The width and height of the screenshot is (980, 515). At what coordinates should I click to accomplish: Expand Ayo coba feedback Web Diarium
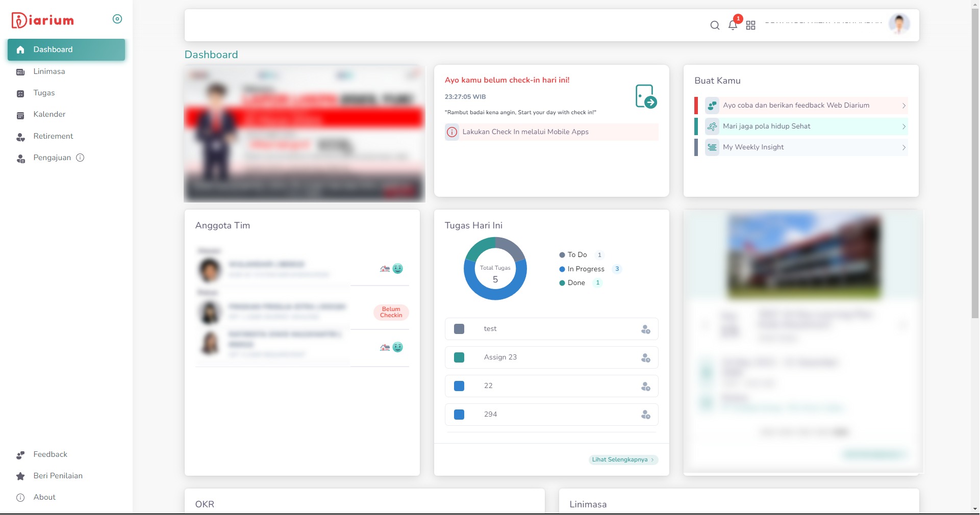click(903, 106)
